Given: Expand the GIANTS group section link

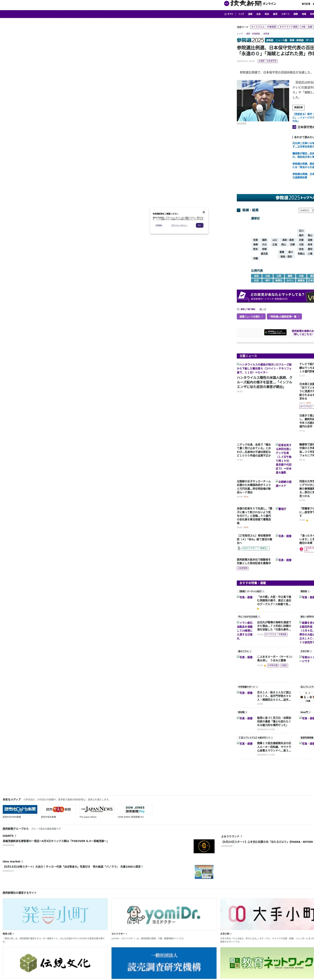Looking at the screenshot, I should pyautogui.click(x=9, y=836).
